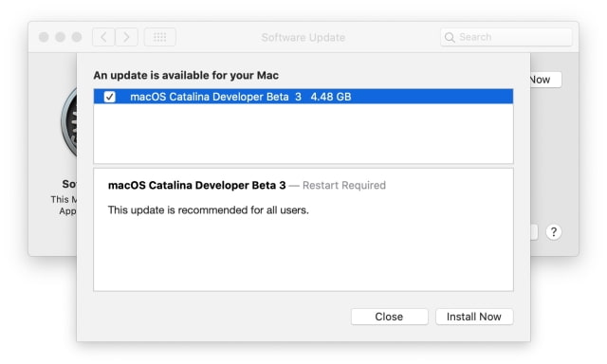
Task: Click the window's yellow minimize button
Action: click(60, 37)
